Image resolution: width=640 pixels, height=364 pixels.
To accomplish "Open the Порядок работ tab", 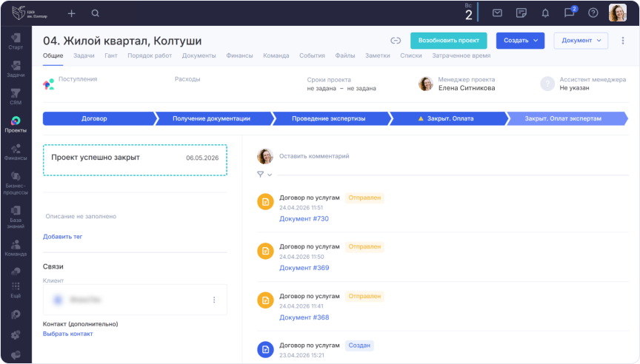I will pyautogui.click(x=150, y=55).
